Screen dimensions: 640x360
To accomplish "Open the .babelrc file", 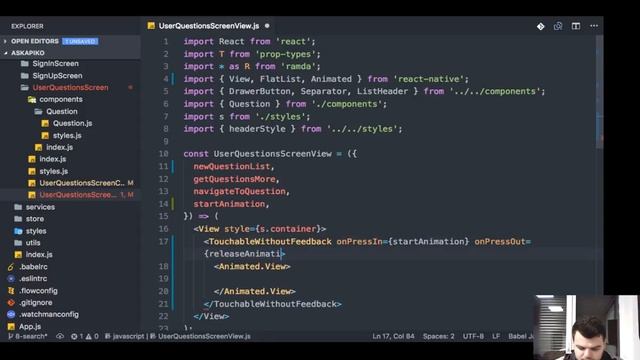I will click(x=33, y=267).
